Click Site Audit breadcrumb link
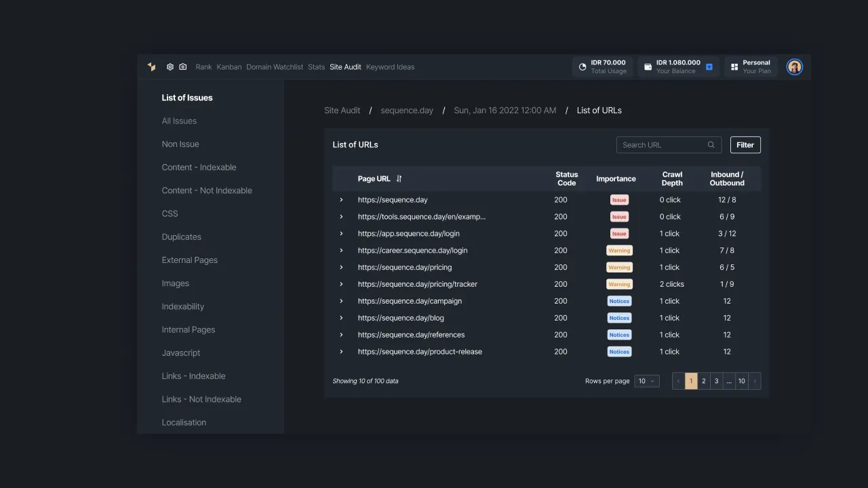This screenshot has width=868, height=488. pyautogui.click(x=342, y=110)
